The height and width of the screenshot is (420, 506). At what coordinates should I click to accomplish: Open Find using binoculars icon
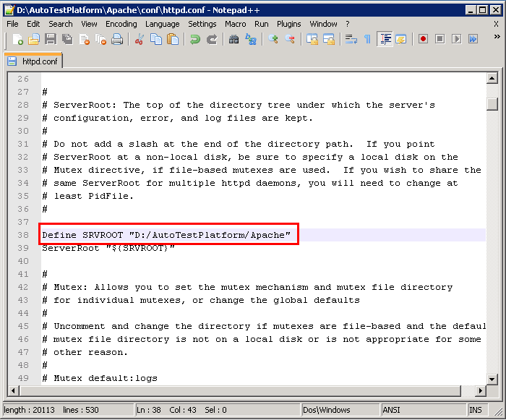(x=234, y=39)
